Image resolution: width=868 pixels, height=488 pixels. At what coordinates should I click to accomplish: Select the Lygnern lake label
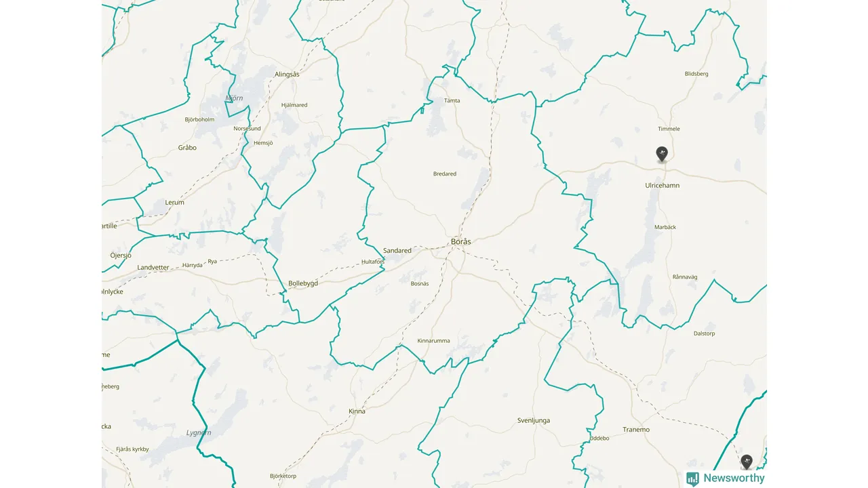coord(199,432)
